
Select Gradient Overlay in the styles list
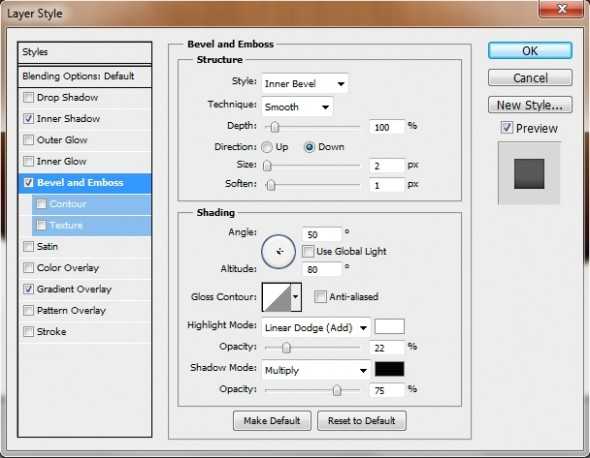pyautogui.click(x=74, y=289)
